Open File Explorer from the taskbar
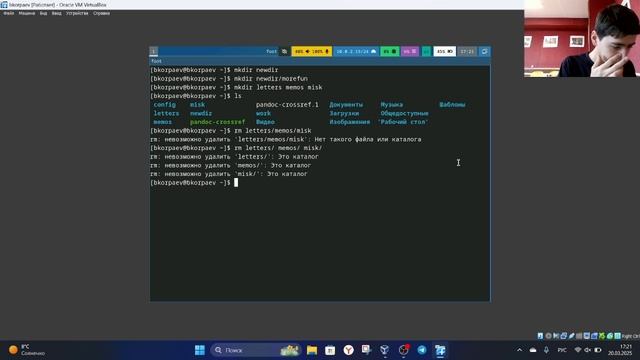Image resolution: width=640 pixels, height=360 pixels. point(312,350)
